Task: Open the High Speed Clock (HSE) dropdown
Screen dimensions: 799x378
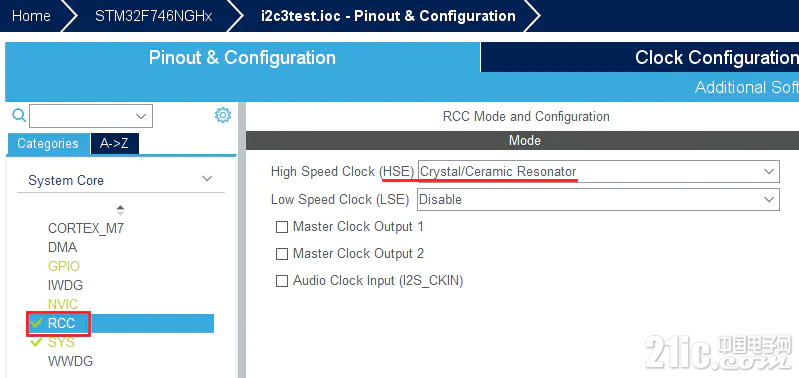Action: 598,172
